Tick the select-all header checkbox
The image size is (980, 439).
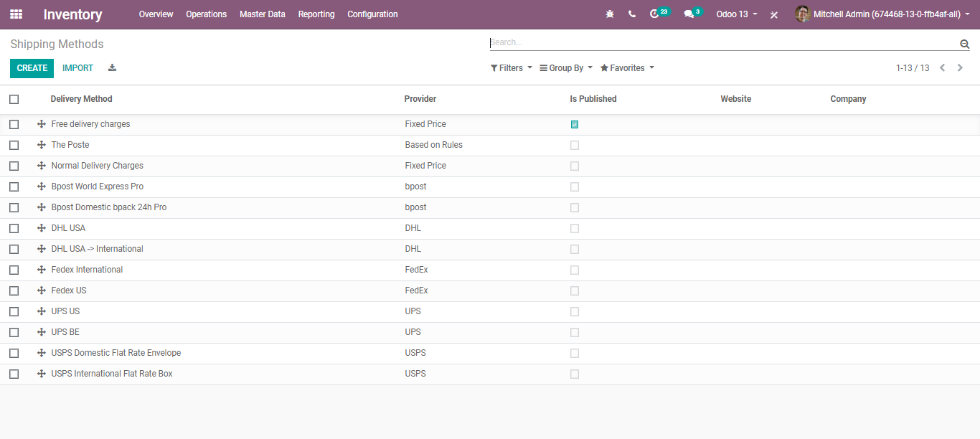tap(14, 99)
